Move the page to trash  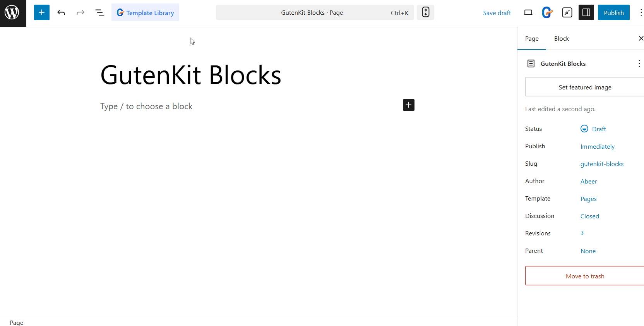585,276
